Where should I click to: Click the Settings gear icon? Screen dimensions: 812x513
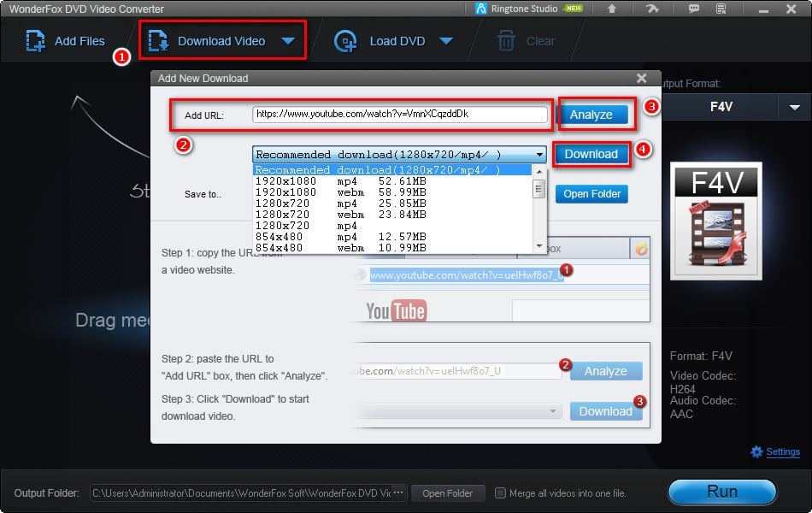(756, 451)
